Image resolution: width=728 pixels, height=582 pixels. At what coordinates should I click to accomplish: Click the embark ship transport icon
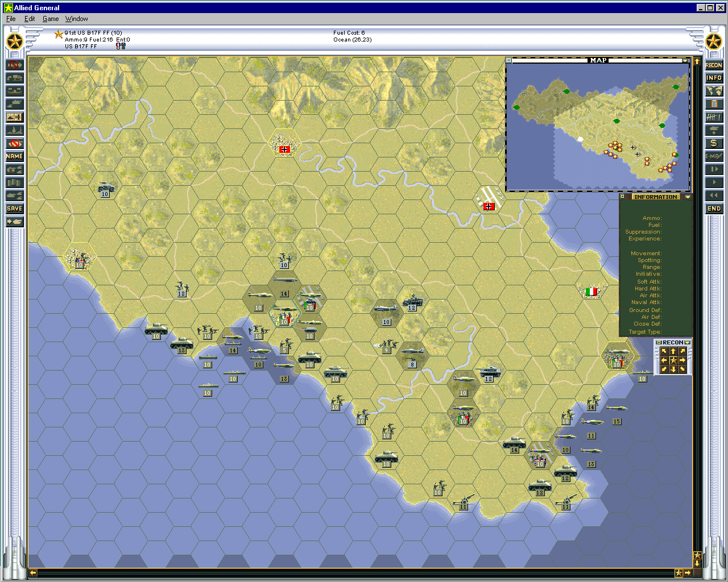coord(14,91)
